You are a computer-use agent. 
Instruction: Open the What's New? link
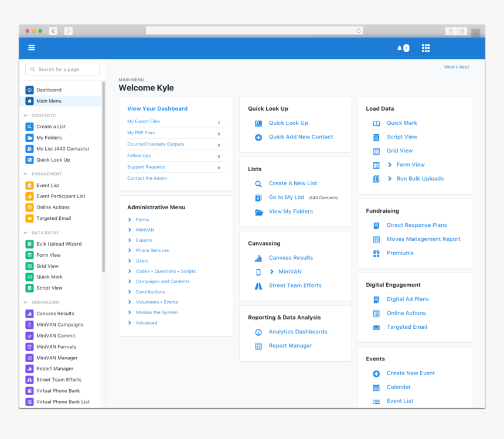click(x=457, y=67)
